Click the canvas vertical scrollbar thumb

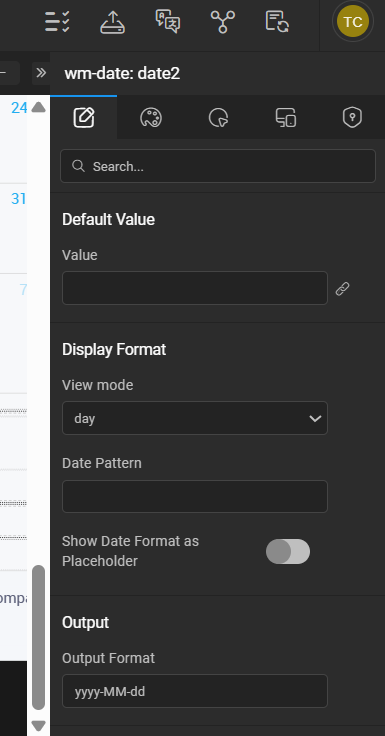pyautogui.click(x=38, y=637)
